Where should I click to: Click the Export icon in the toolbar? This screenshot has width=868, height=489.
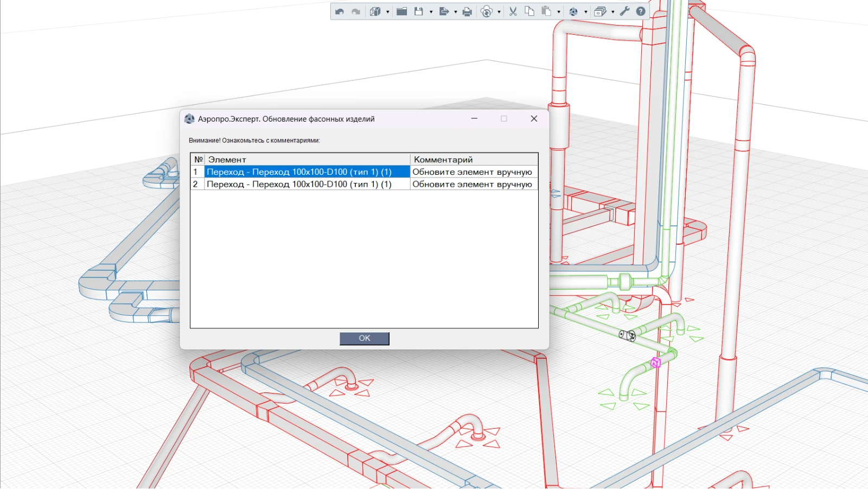coord(444,11)
